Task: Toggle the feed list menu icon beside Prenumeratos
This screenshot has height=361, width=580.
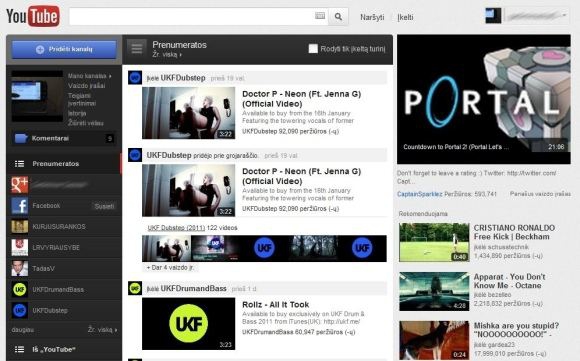Action: 137,48
